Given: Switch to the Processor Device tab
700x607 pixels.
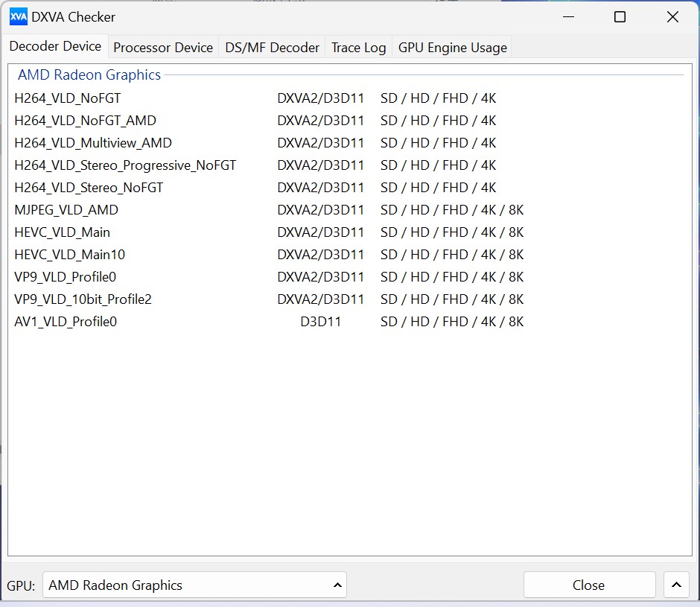Looking at the screenshot, I should [x=162, y=48].
